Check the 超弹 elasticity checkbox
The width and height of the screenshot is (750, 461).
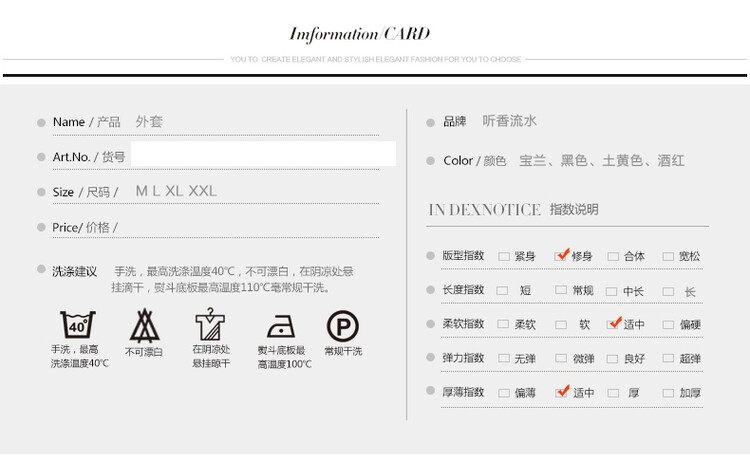668,359
